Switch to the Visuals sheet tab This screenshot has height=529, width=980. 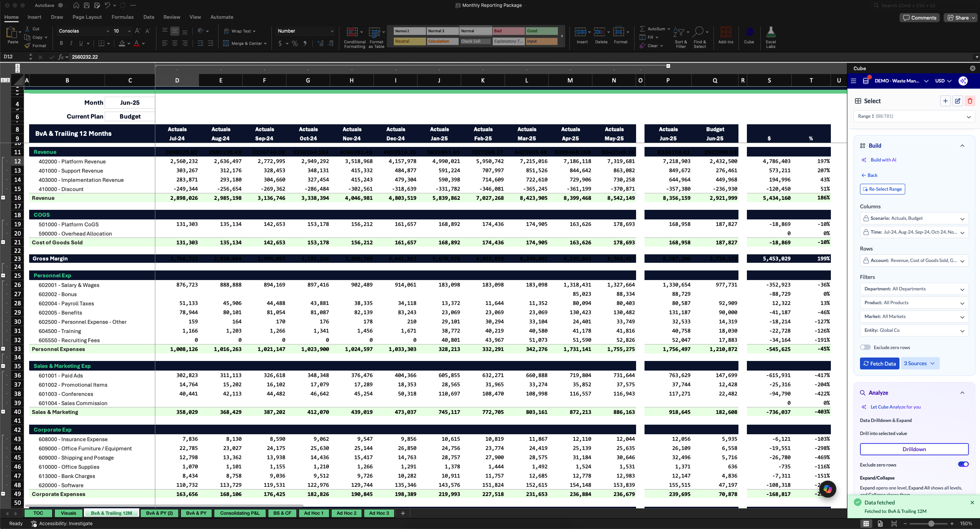click(68, 513)
